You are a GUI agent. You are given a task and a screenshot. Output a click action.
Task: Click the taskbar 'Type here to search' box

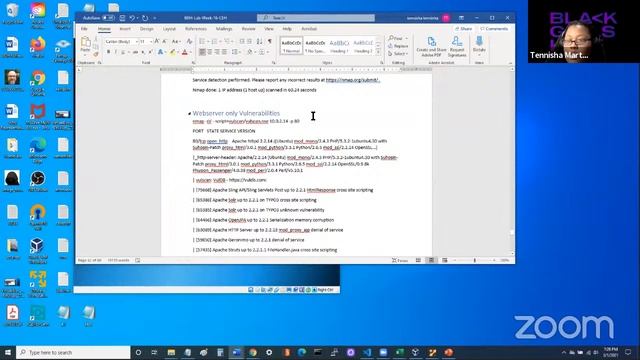click(x=73, y=352)
